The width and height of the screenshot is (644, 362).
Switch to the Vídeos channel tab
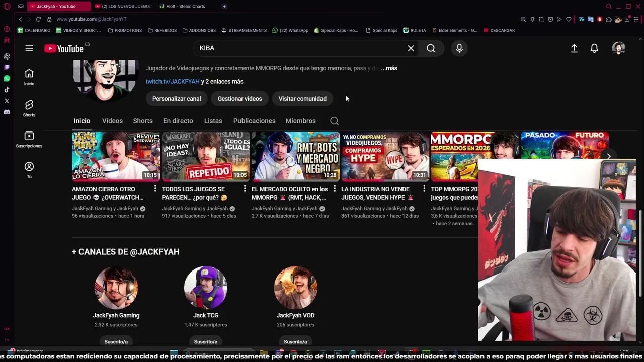112,121
